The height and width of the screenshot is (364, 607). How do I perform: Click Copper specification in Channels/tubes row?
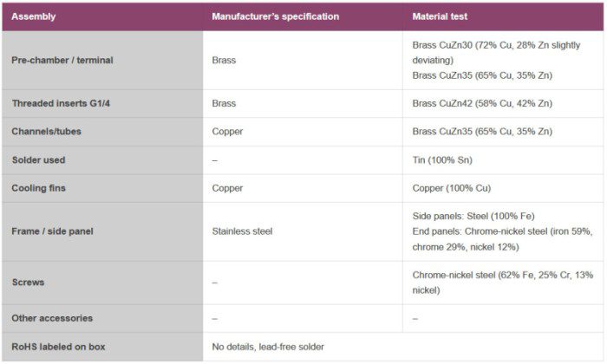pos(227,132)
